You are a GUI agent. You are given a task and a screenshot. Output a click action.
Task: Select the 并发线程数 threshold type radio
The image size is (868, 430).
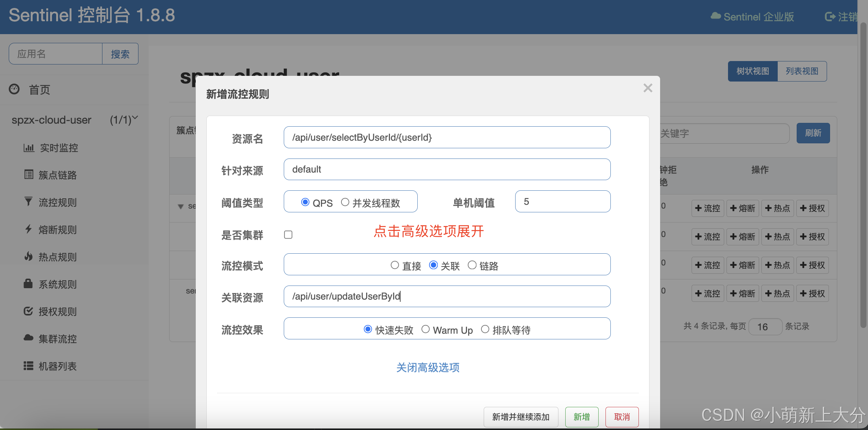pos(345,202)
